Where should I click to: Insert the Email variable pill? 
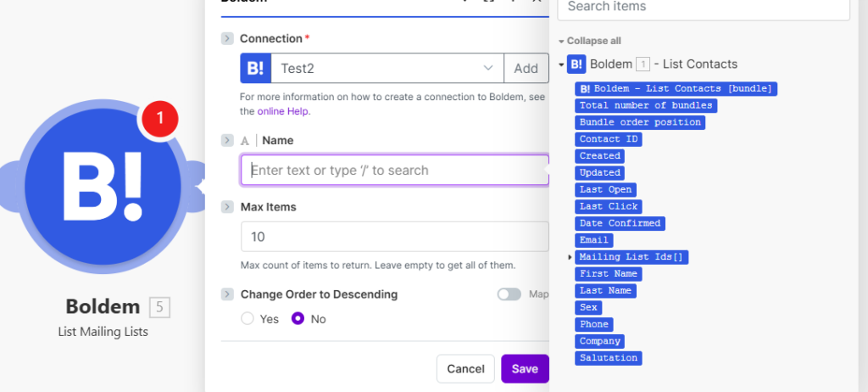(x=594, y=240)
